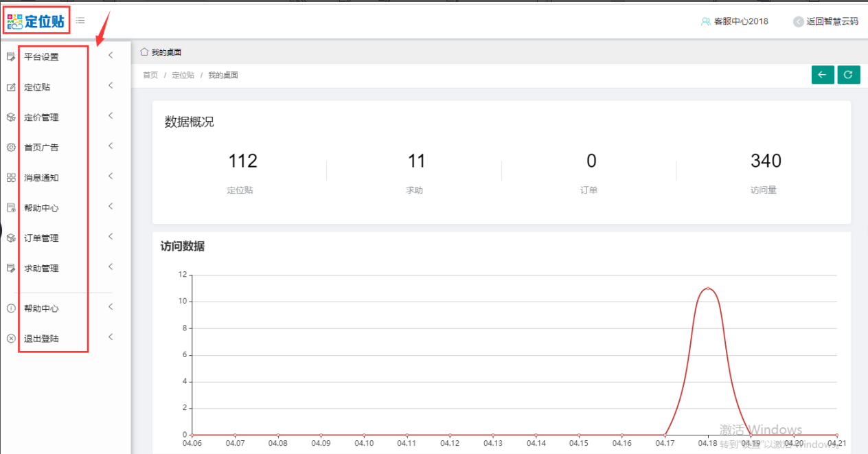Expand the 定价管理 menu chevron
The height and width of the screenshot is (454, 868).
111,116
